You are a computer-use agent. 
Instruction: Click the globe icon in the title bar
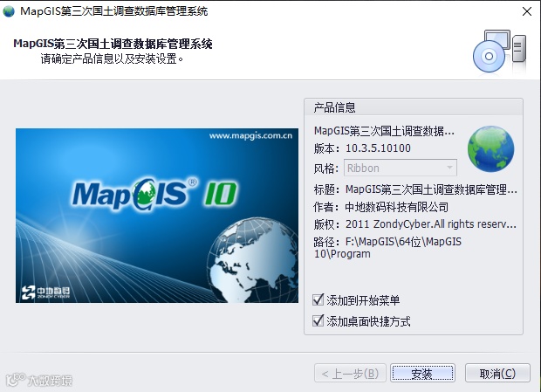tap(9, 11)
